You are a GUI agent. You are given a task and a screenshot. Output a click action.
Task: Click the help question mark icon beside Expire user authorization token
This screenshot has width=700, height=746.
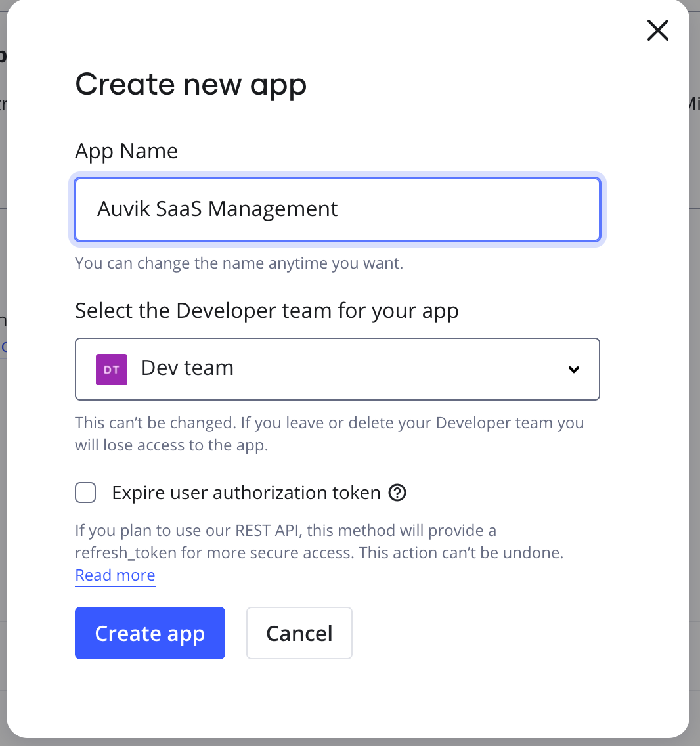pos(397,493)
